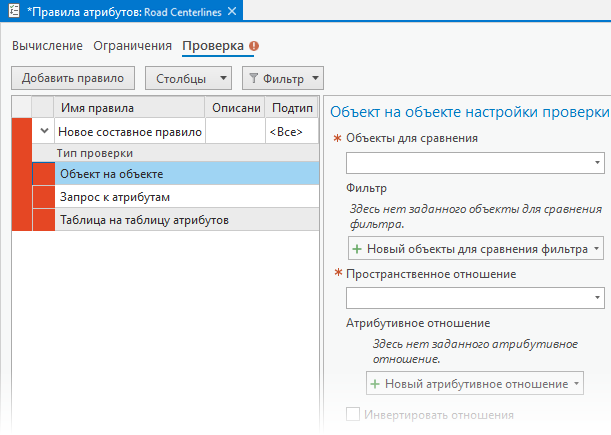The image size is (611, 435).
Task: Activate the Правила атрибутов: Road Centerlines tab
Action: pyautogui.click(x=124, y=12)
